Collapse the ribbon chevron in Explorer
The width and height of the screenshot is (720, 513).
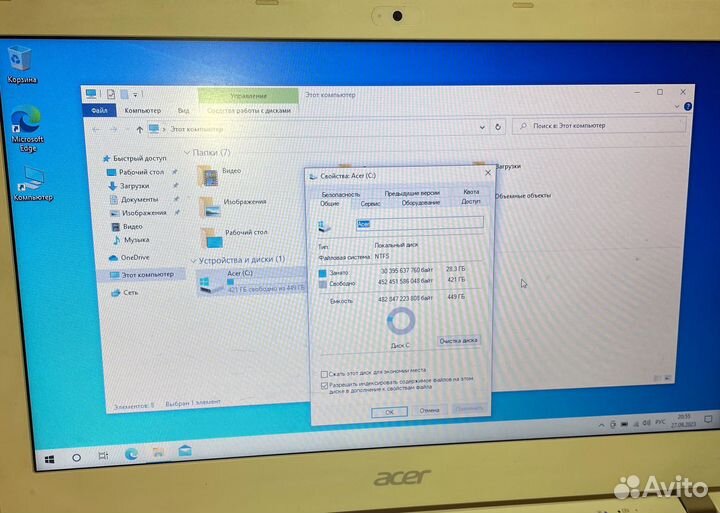[x=676, y=107]
